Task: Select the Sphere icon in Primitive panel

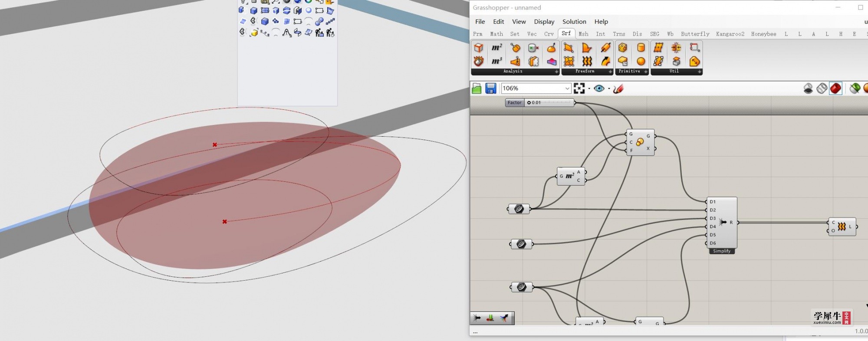Action: pyautogui.click(x=641, y=61)
